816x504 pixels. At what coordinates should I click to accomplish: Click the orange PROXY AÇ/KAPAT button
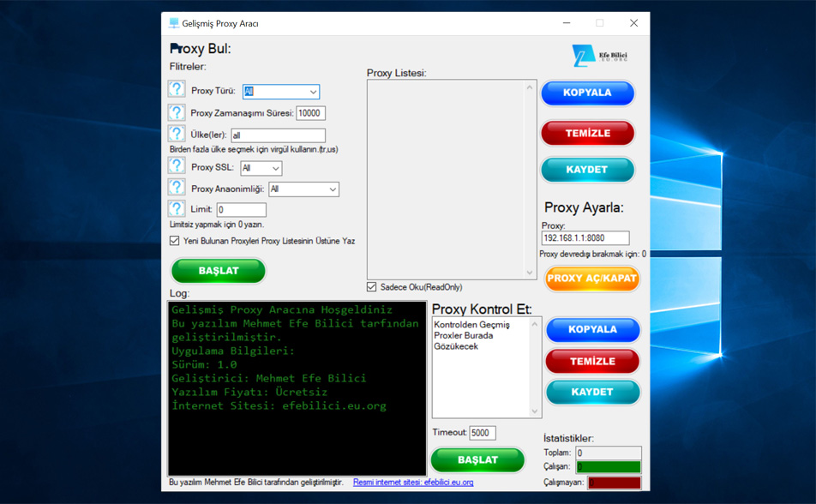click(591, 279)
